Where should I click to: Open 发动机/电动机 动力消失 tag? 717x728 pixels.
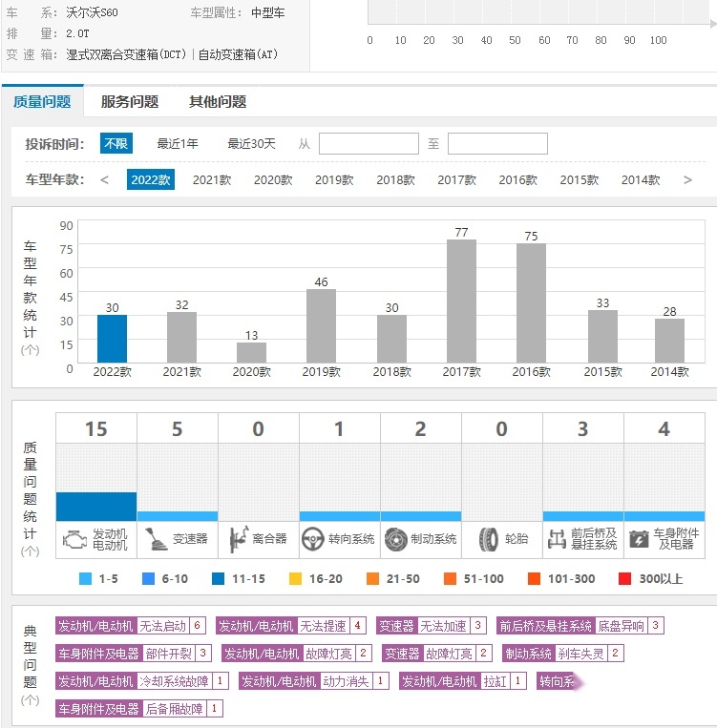pyautogui.click(x=314, y=681)
